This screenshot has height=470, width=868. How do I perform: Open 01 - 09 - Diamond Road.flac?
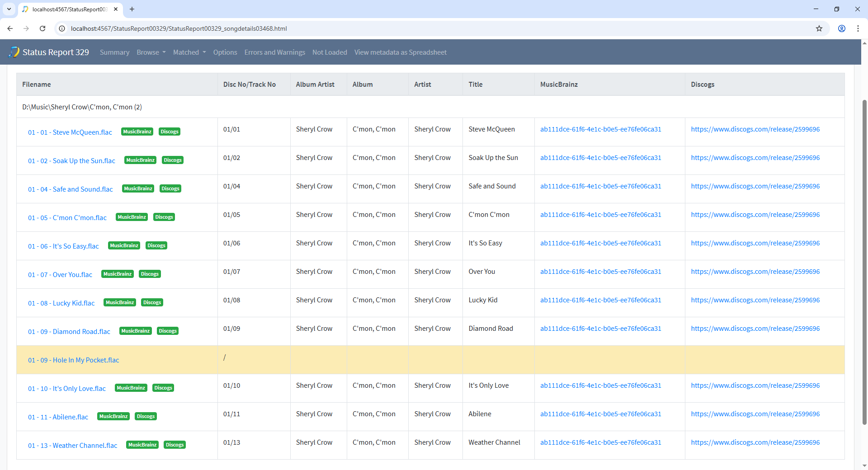click(69, 332)
